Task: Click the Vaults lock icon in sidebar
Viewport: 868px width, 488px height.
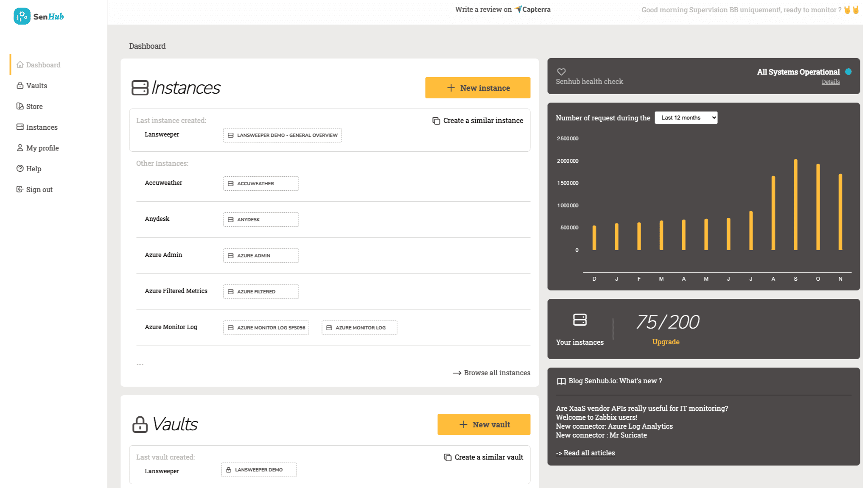Action: pyautogui.click(x=20, y=85)
